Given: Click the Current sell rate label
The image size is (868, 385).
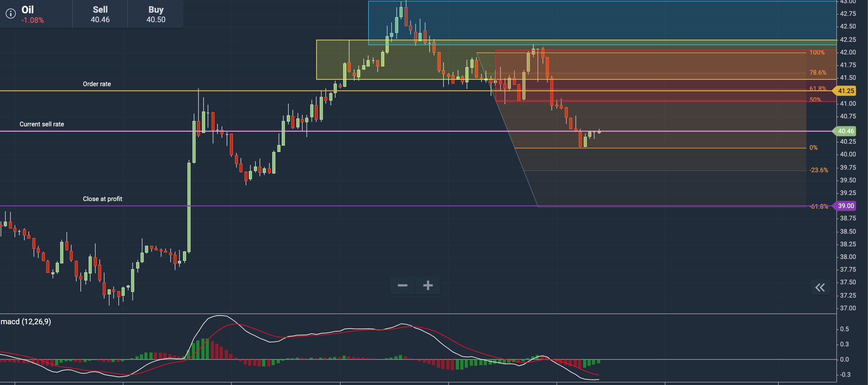Looking at the screenshot, I should click(x=42, y=124).
